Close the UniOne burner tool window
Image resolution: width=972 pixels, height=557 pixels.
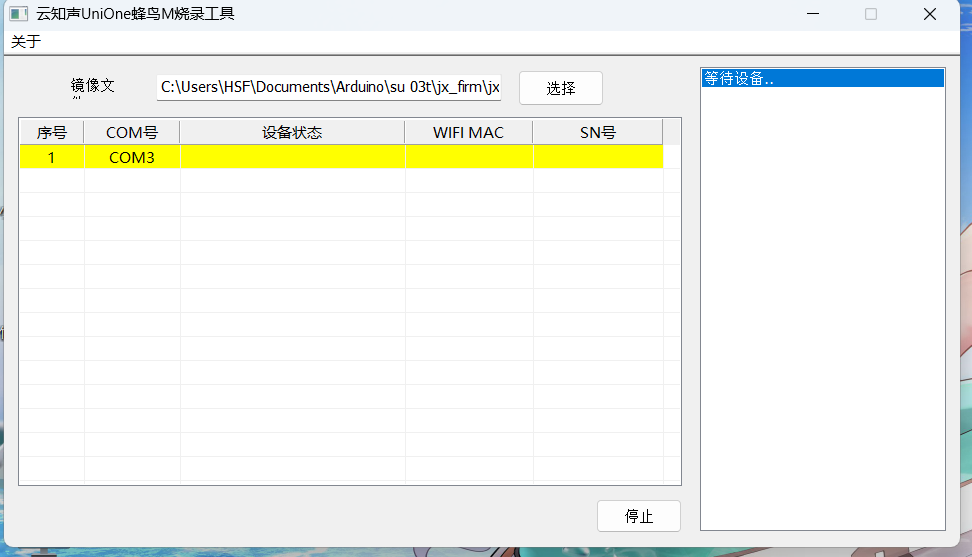[929, 15]
